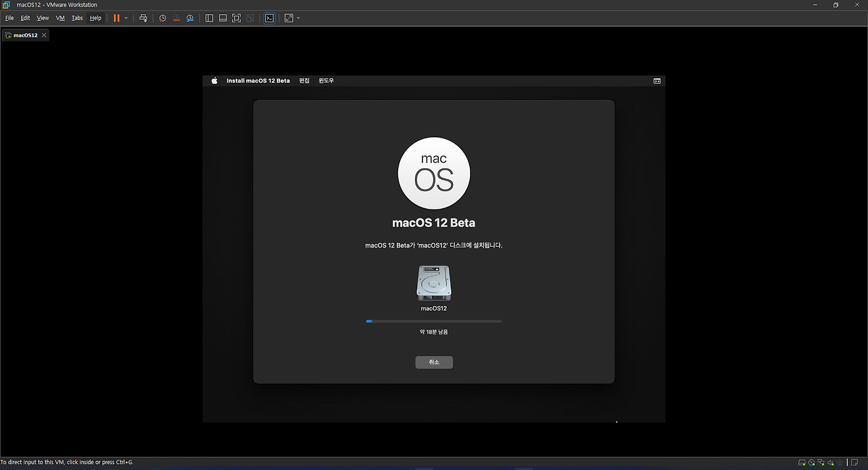Close the macOS12 tab

click(44, 35)
